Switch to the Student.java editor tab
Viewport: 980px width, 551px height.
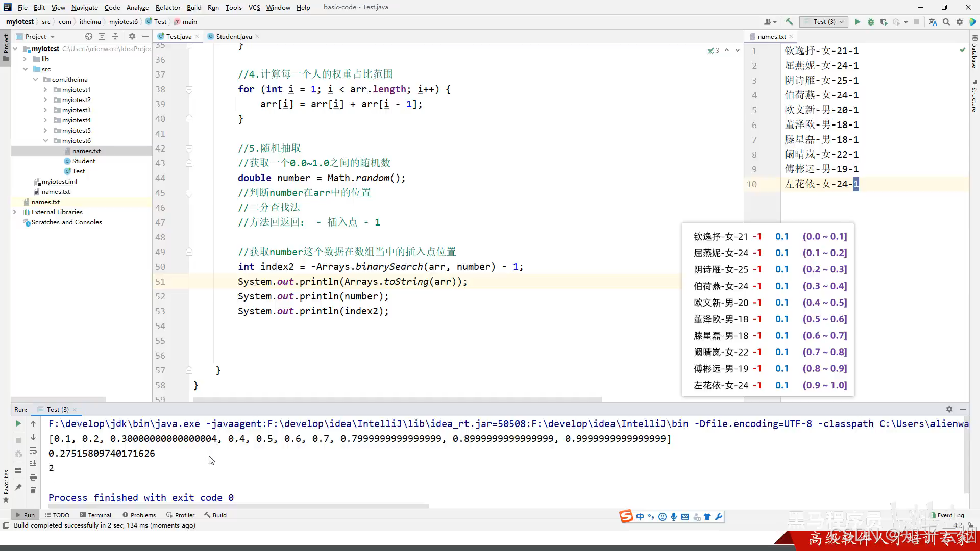(x=233, y=36)
